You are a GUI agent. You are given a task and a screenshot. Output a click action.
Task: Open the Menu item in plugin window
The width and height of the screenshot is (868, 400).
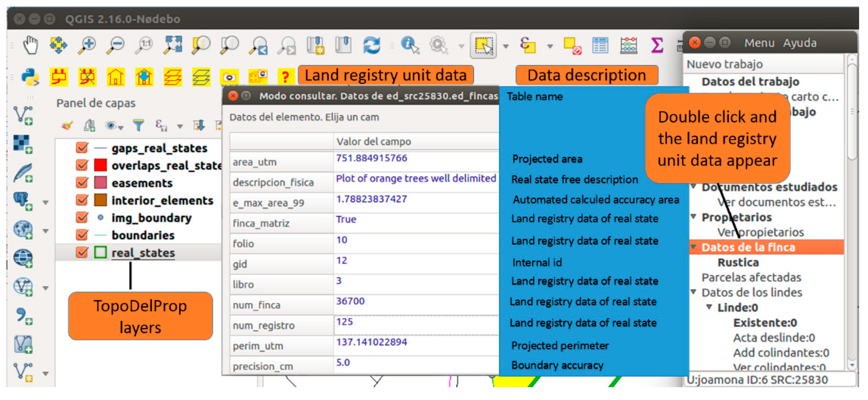tap(759, 43)
